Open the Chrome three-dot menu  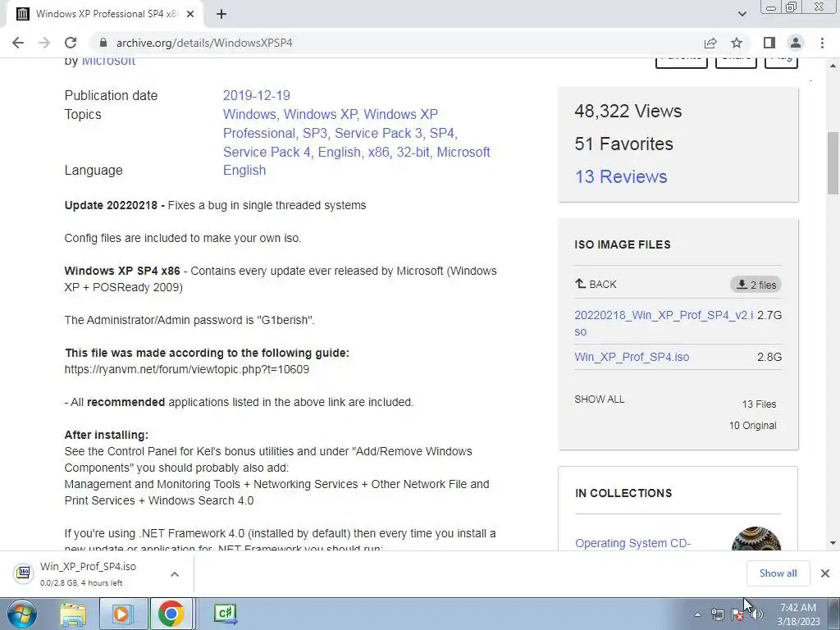coord(822,43)
